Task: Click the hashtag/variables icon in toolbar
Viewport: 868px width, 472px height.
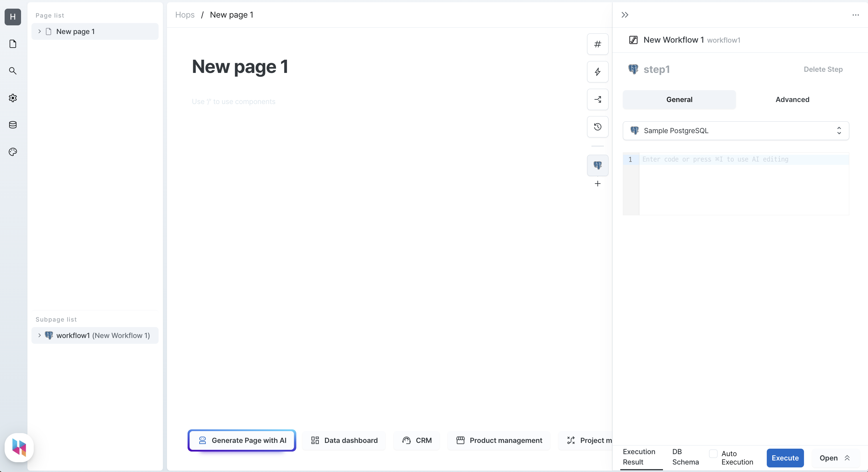Action: point(598,44)
